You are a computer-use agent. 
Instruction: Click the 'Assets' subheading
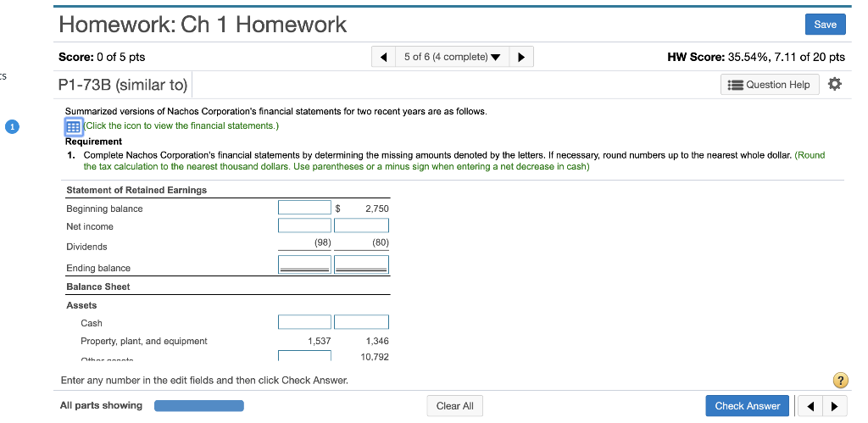pos(81,305)
